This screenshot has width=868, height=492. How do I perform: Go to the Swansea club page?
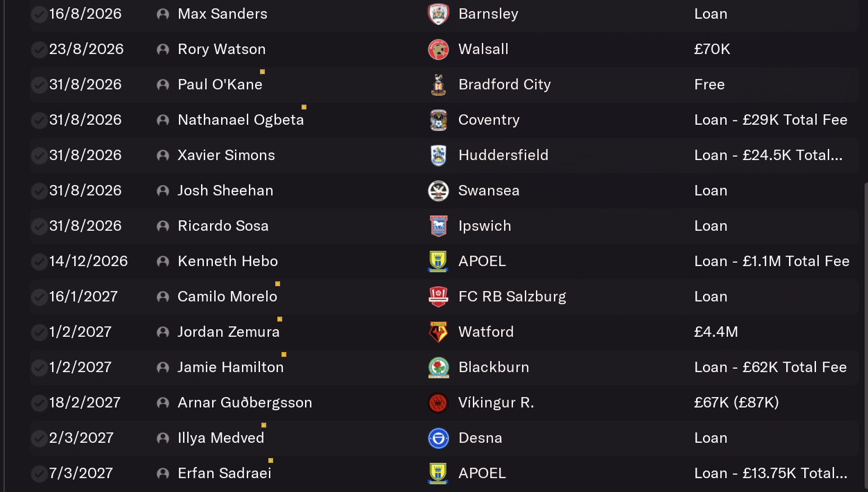coord(489,191)
